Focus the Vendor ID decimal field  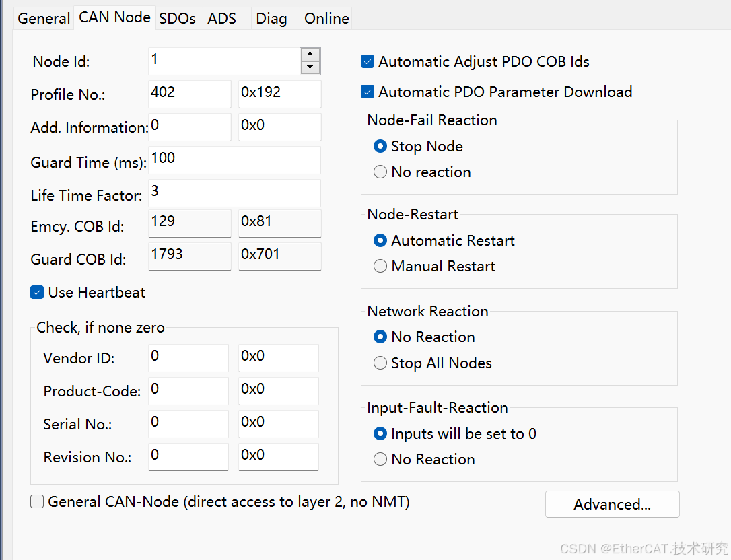click(x=188, y=357)
